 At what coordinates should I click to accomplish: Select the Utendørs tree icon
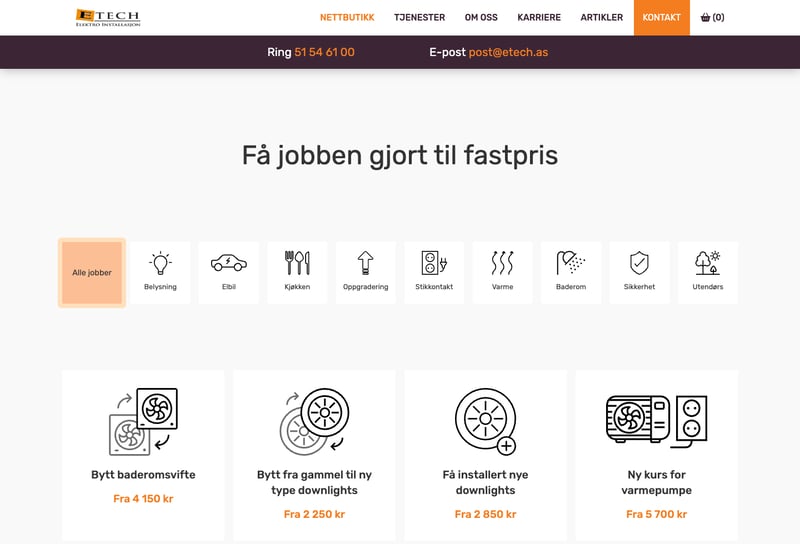[708, 263]
